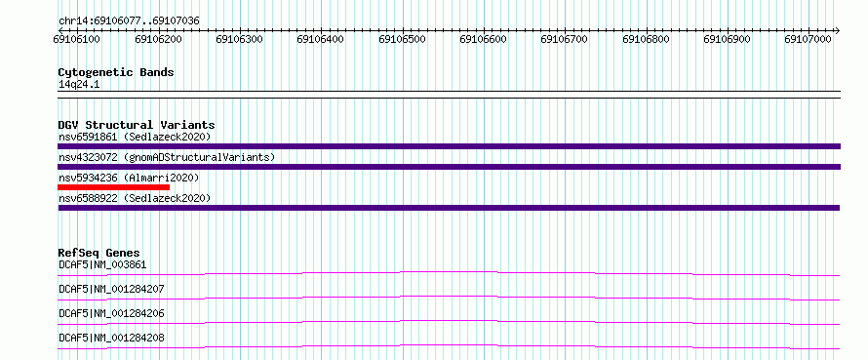Click ruler tick label 69106100
Image resolution: width=868 pixels, height=360 pixels.
click(75, 39)
